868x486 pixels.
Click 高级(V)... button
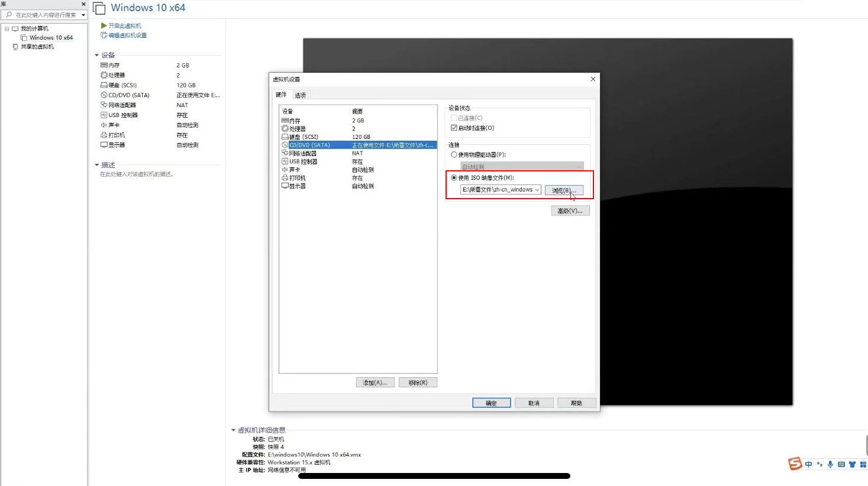pyautogui.click(x=570, y=211)
